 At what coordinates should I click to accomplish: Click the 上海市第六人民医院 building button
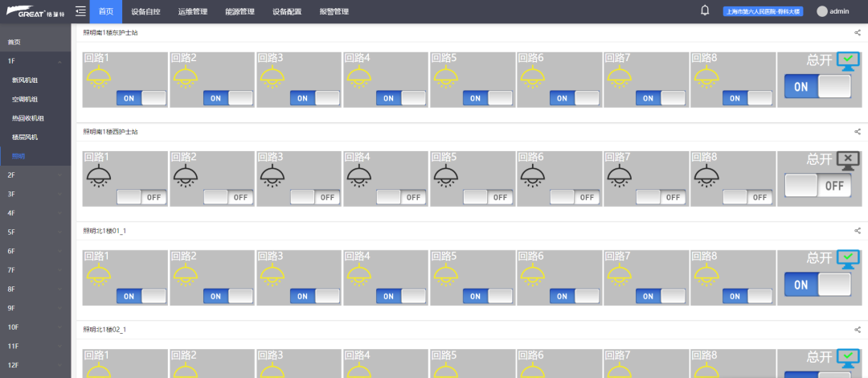[763, 11]
